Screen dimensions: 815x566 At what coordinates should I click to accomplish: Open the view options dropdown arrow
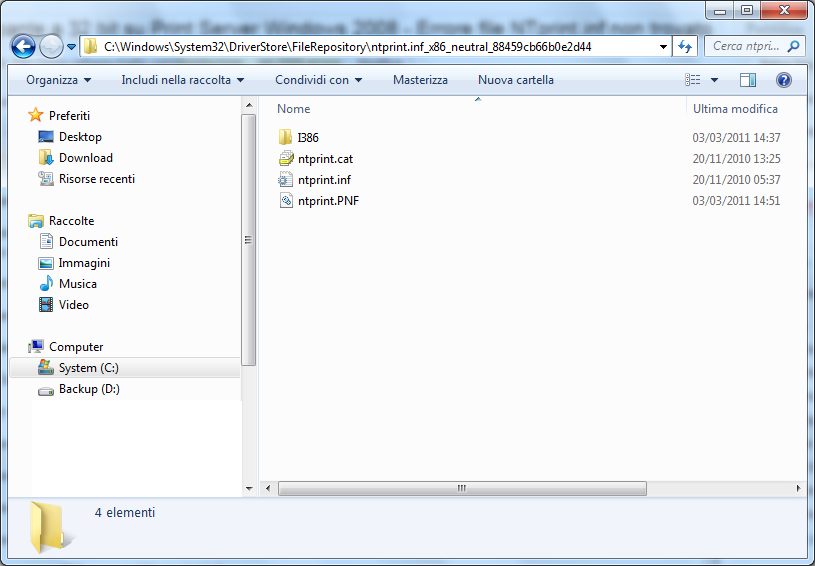714,80
